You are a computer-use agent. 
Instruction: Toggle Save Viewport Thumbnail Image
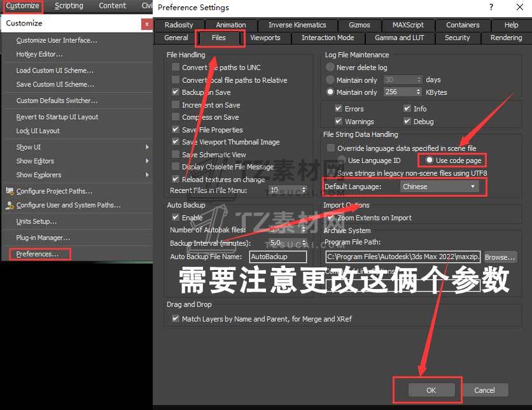pos(176,141)
